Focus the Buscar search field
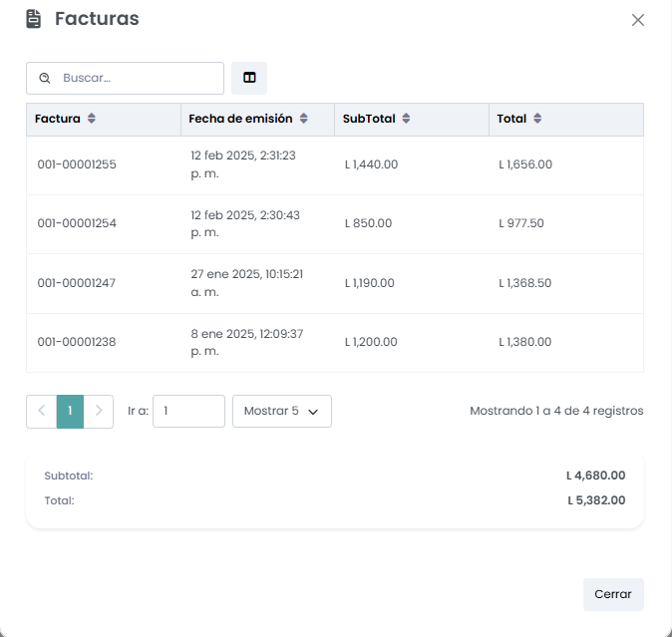Image resolution: width=672 pixels, height=637 pixels. (x=138, y=78)
